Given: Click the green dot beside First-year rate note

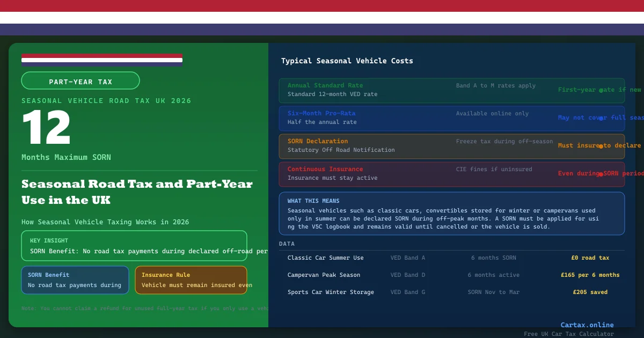Looking at the screenshot, I should pos(601,91).
